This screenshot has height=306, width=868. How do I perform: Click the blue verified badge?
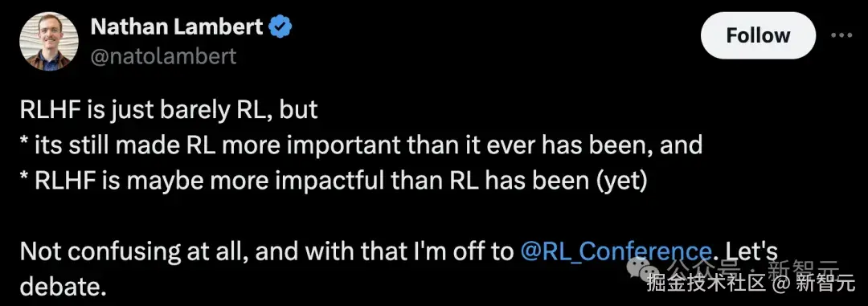[280, 27]
